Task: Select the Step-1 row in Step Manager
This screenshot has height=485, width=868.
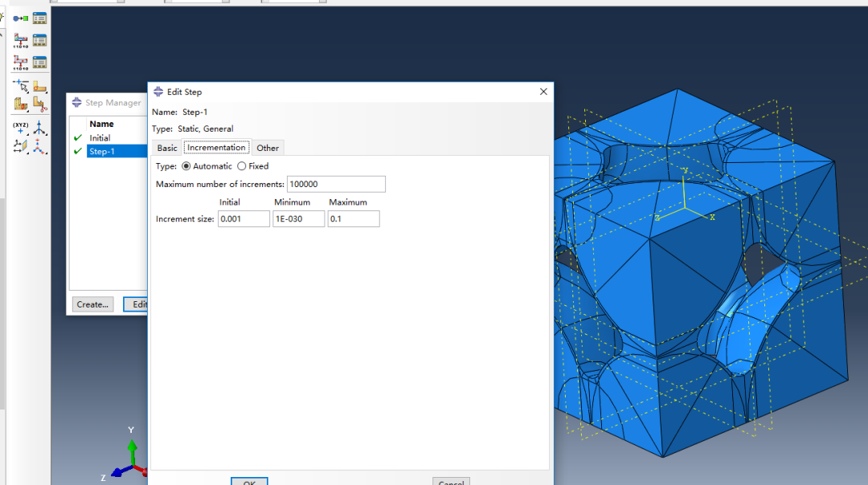Action: click(117, 151)
